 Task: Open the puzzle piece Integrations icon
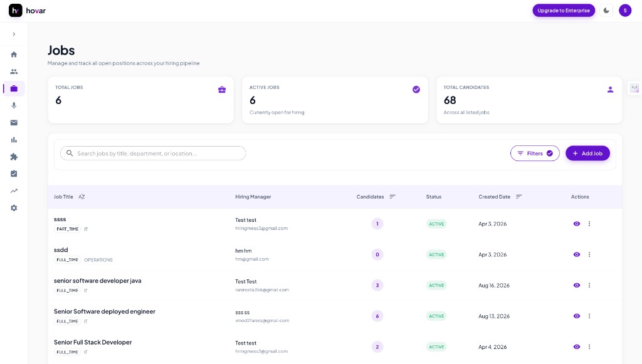point(14,157)
